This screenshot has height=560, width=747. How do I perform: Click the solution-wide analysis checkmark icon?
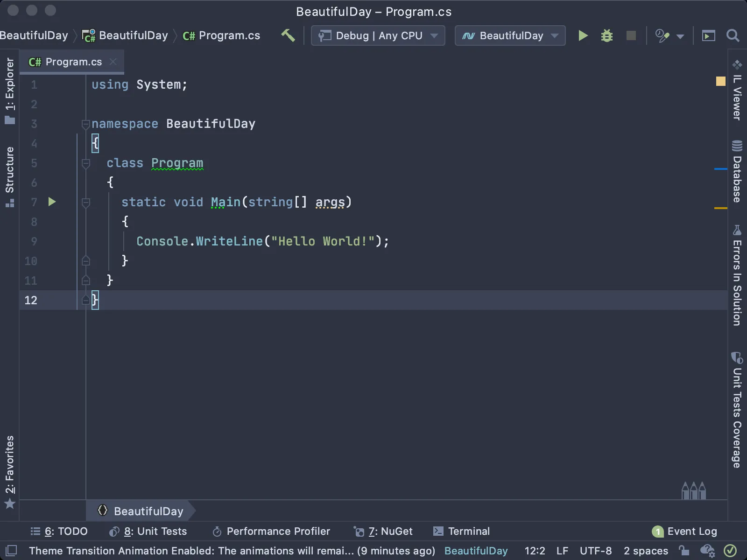730,551
